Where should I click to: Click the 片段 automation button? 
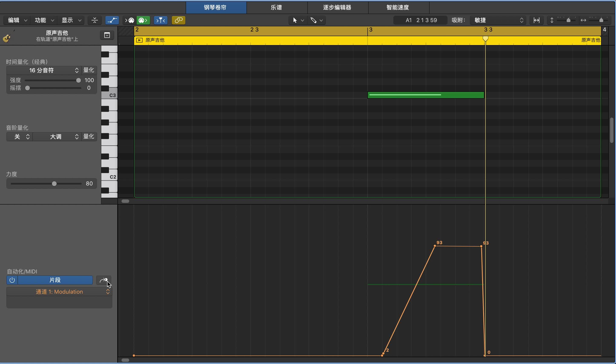[55, 280]
